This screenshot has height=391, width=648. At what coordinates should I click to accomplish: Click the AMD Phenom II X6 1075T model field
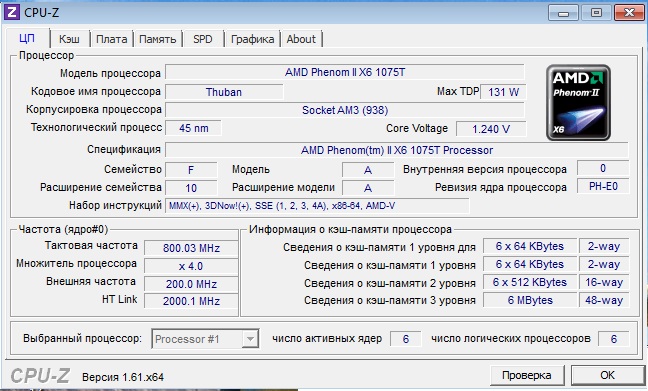[x=345, y=72]
